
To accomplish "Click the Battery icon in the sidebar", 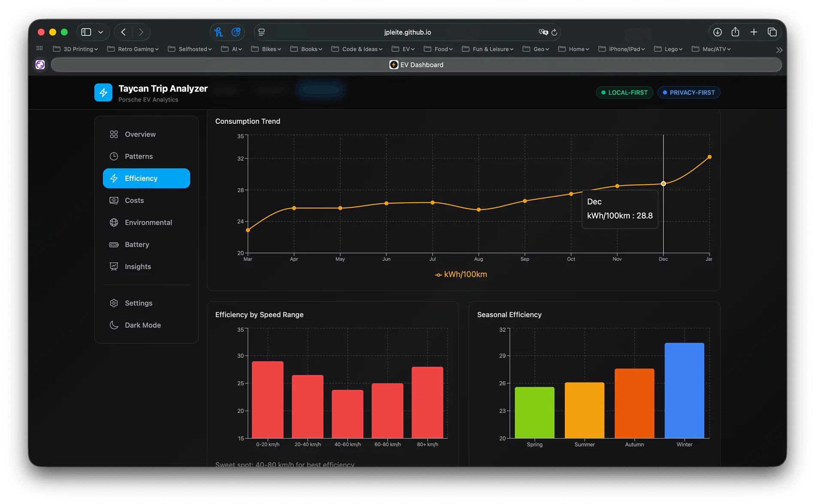I will pyautogui.click(x=114, y=244).
